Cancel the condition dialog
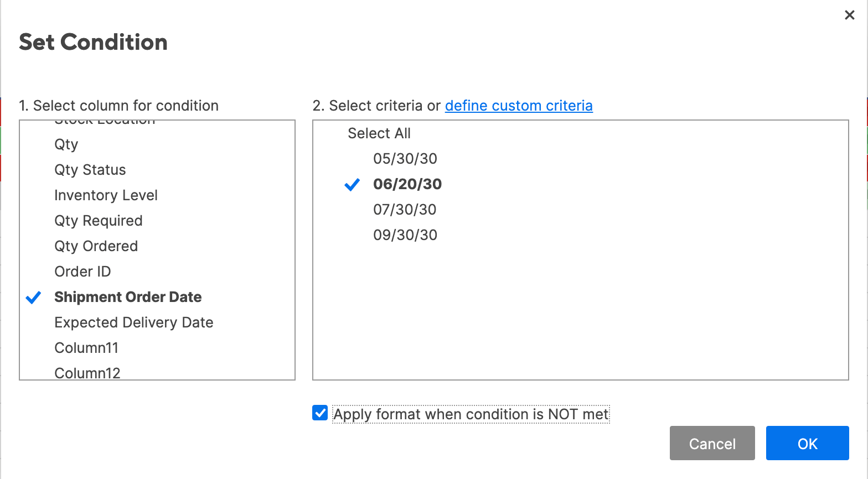Screen dimensions: 868x479 coord(712,443)
